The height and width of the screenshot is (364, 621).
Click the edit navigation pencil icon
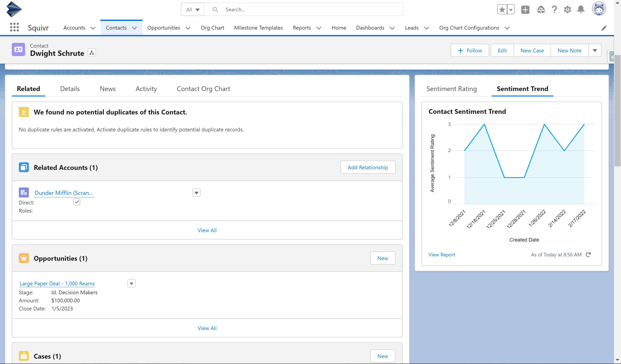pyautogui.click(x=604, y=28)
